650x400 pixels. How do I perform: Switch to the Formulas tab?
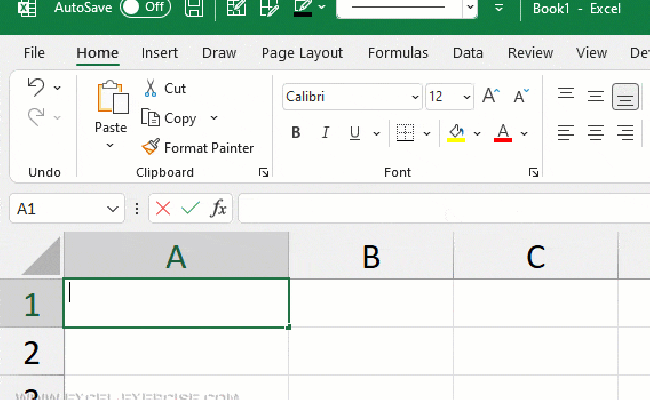(398, 53)
